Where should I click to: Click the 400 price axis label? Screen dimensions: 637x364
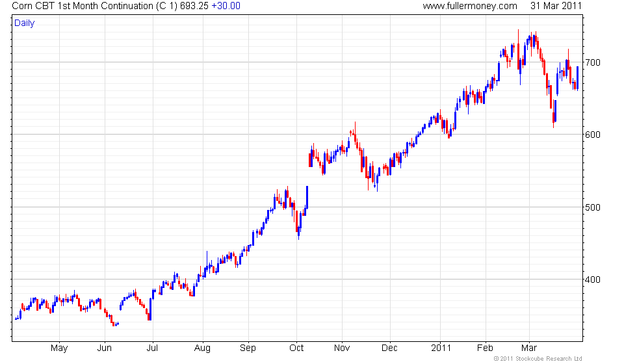point(593,279)
